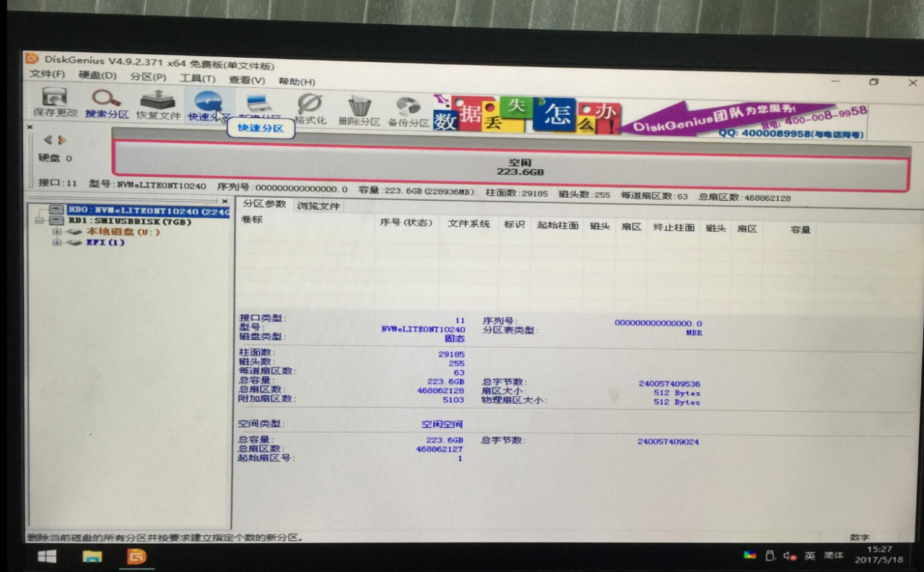Click the 空闲空间 space type value
The height and width of the screenshot is (572, 924).
coord(443,425)
